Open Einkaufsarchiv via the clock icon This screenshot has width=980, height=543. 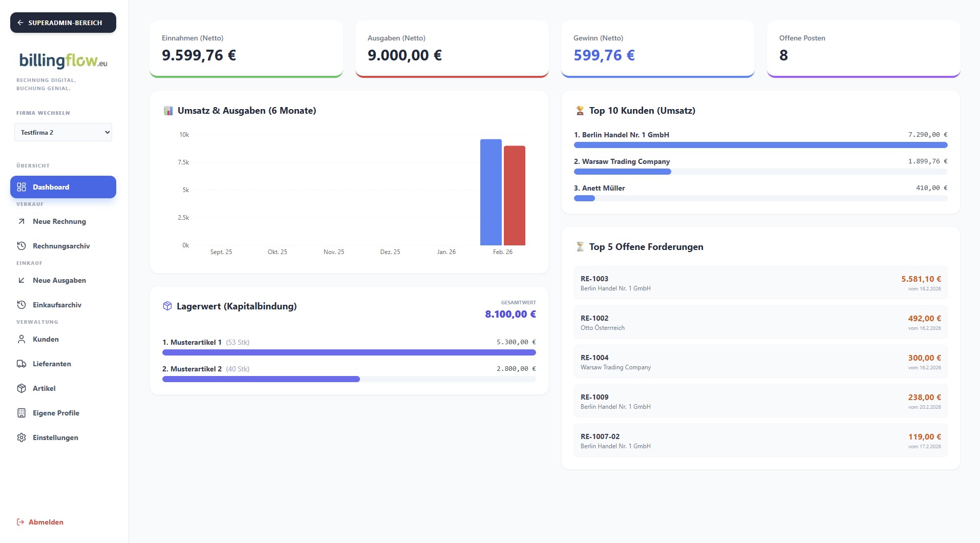pyautogui.click(x=21, y=305)
